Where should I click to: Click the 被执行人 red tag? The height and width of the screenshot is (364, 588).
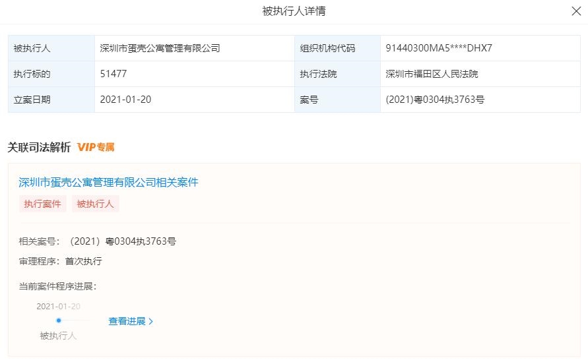click(x=95, y=204)
